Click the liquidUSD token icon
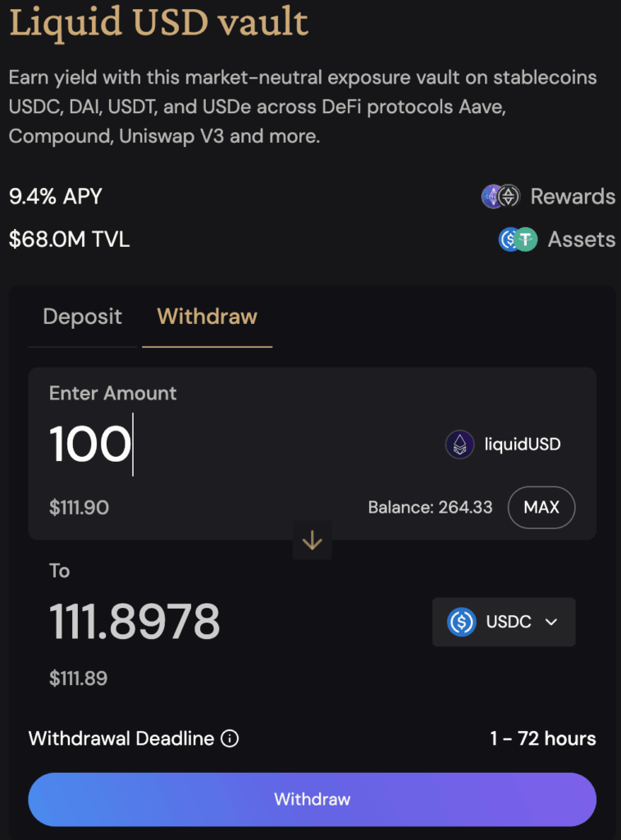 coord(459,445)
